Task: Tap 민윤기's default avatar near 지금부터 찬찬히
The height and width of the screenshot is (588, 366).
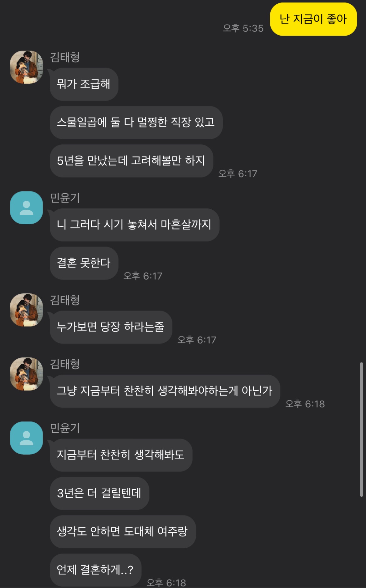Action: pyautogui.click(x=27, y=438)
